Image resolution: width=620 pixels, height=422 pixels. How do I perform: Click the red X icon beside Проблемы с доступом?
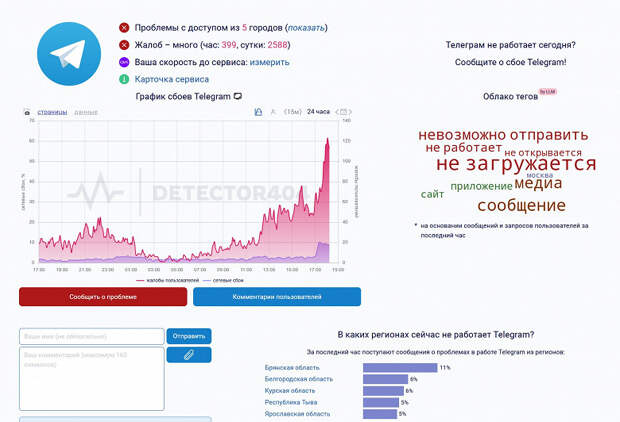point(124,28)
